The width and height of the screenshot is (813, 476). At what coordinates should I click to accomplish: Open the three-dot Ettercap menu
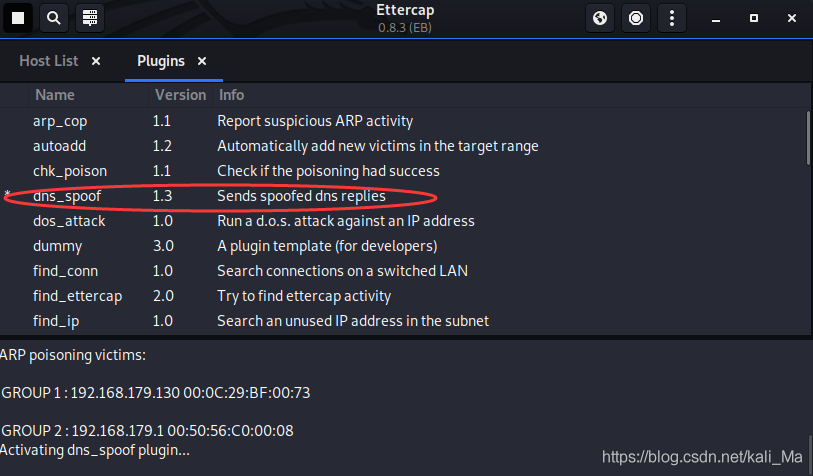671,18
